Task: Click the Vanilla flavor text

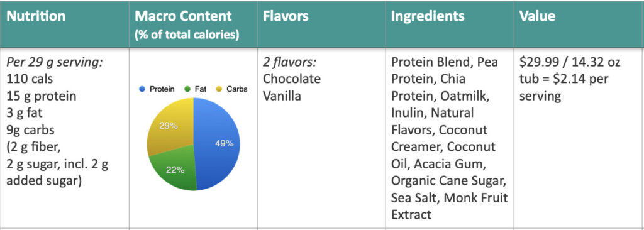Action: pyautogui.click(x=282, y=96)
